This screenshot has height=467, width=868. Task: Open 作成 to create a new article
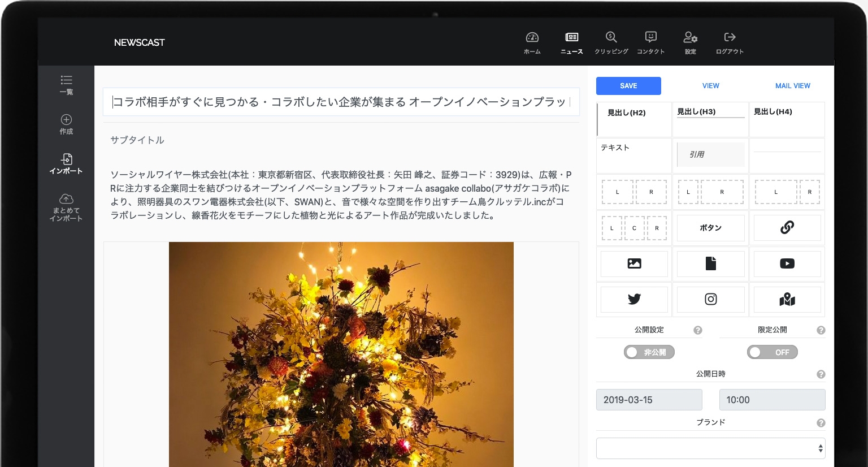pyautogui.click(x=66, y=124)
